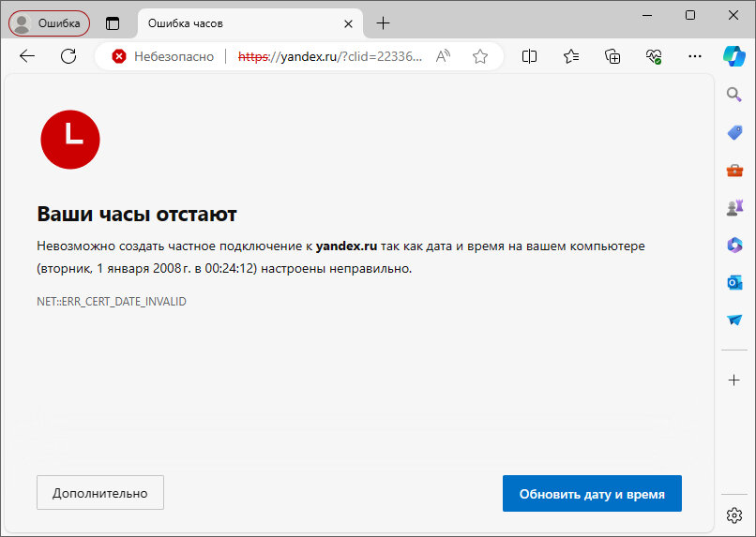Image resolution: width=756 pixels, height=537 pixels.
Task: Open sidebar Microsoft 365 icon
Action: (734, 246)
